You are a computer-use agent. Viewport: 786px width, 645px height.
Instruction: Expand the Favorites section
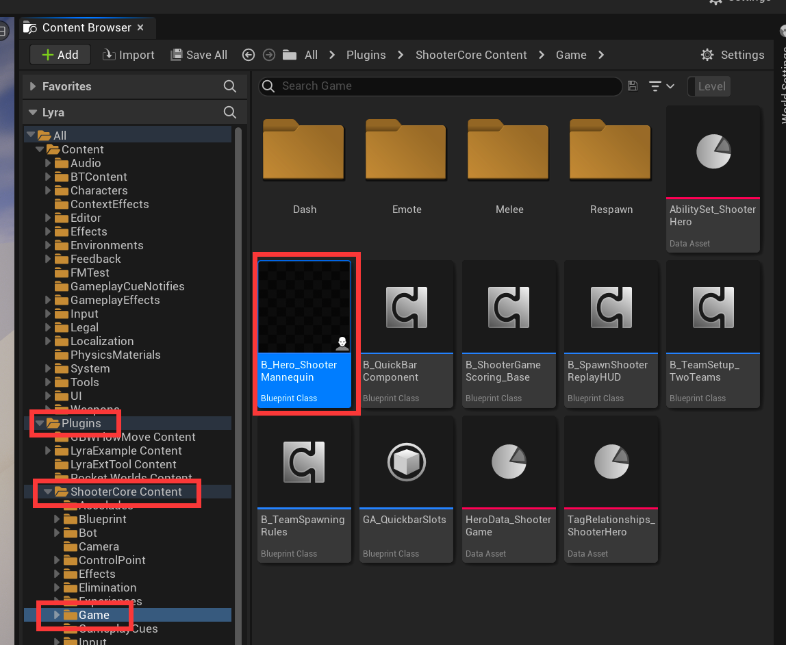click(33, 86)
